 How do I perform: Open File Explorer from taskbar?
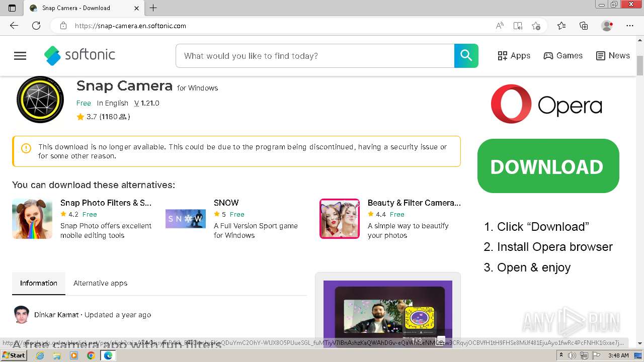click(57, 355)
